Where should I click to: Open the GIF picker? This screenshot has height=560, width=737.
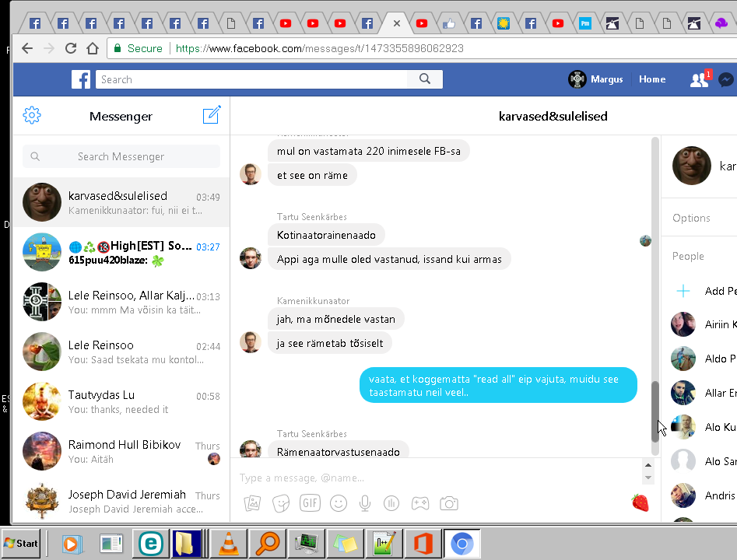click(x=310, y=504)
